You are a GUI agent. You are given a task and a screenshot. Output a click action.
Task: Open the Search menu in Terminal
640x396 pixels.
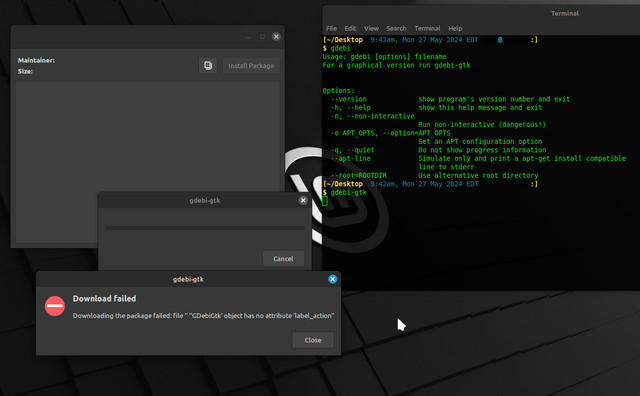(x=396, y=28)
